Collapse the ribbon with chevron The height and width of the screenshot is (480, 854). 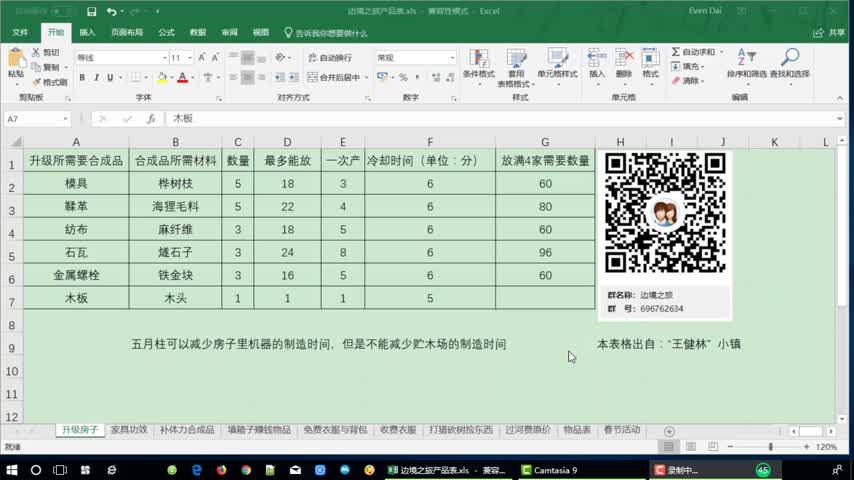pyautogui.click(x=839, y=98)
